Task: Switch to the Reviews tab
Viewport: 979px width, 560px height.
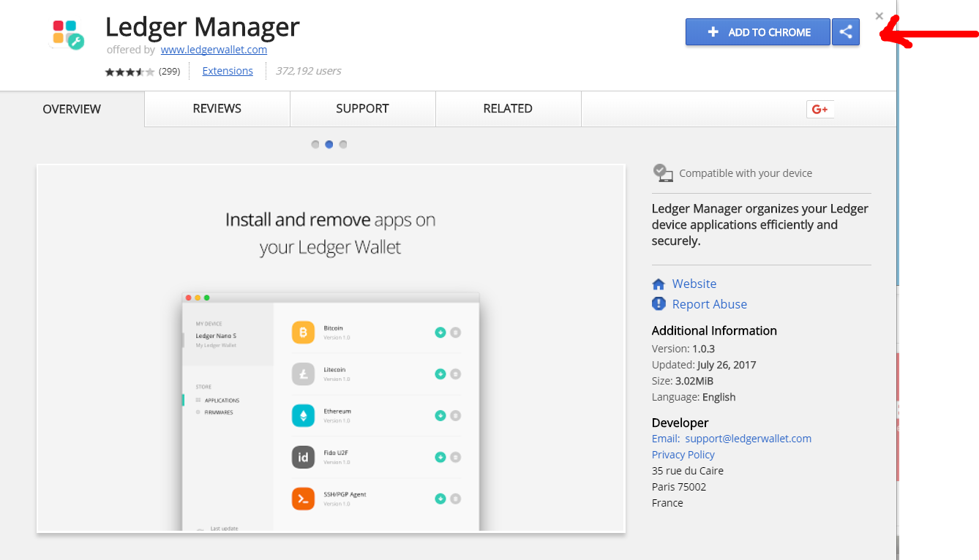Action: (217, 108)
